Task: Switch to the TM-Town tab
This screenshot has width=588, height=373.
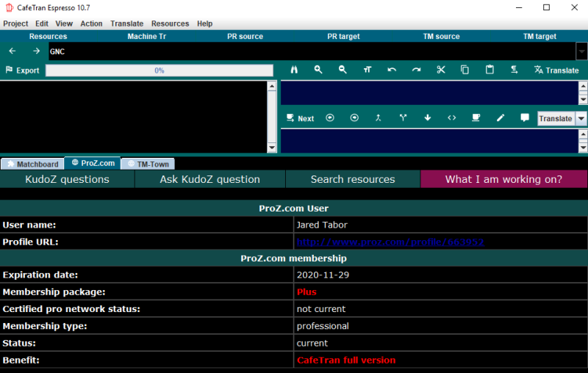Action: [148, 164]
